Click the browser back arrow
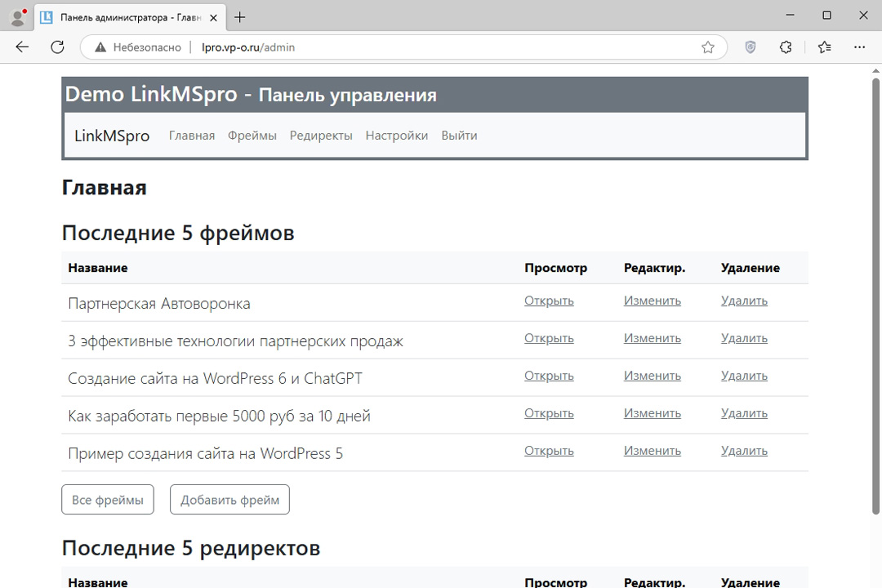 (22, 47)
